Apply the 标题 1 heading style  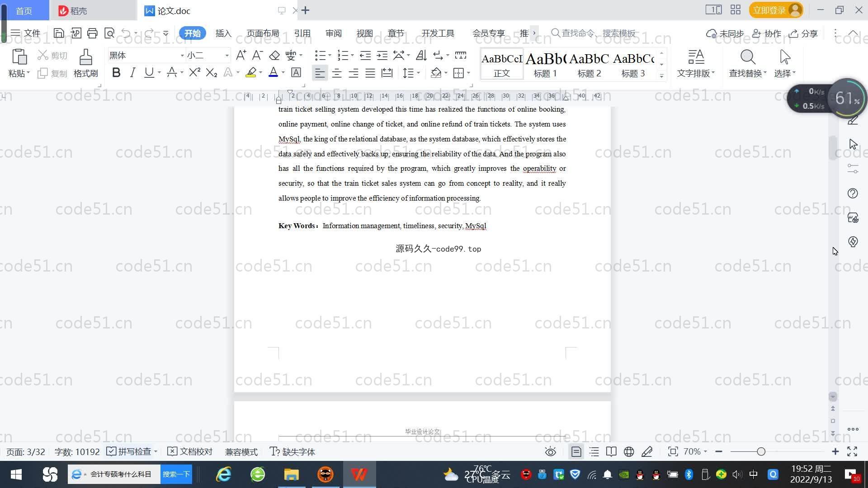point(546,65)
